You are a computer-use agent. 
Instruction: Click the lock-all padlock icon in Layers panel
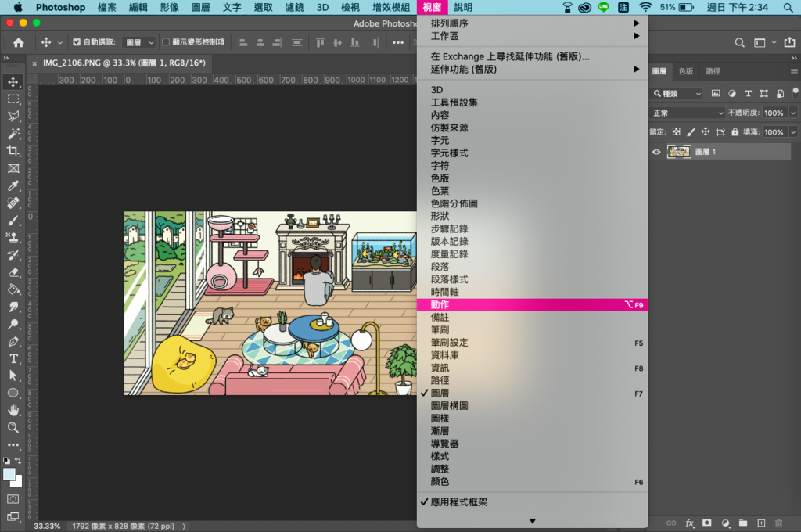[x=735, y=132]
